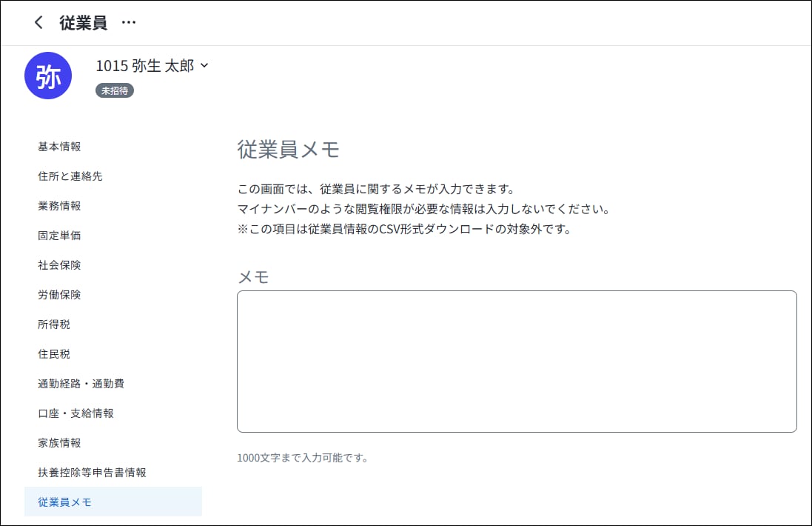812x526 pixels.
Task: Click the back arrow icon
Action: tap(38, 23)
